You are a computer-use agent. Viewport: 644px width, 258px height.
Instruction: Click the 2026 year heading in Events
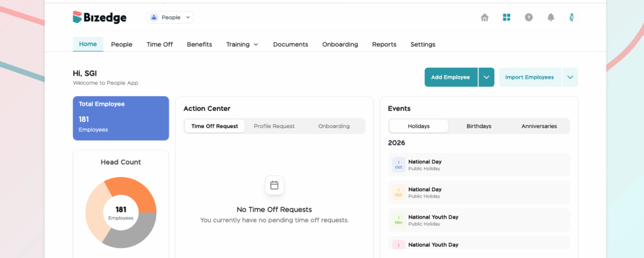click(x=397, y=143)
